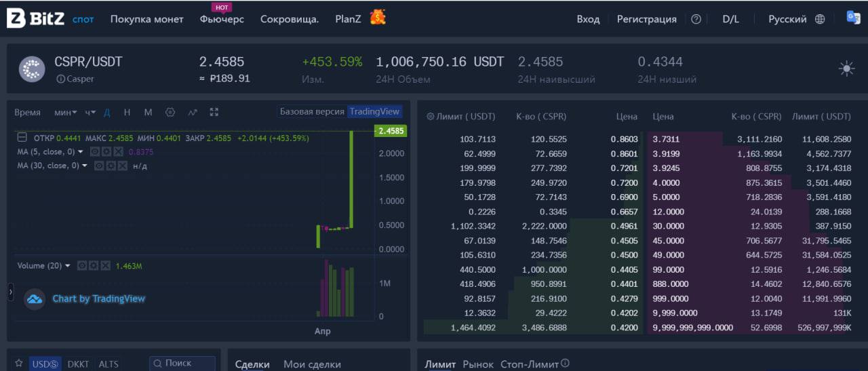Click the favorites star icon
Screen dimensions: 868x371
point(18,364)
